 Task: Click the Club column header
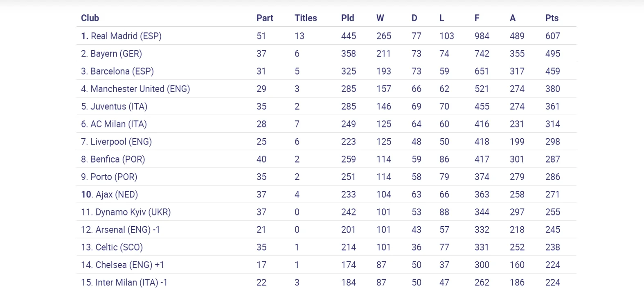coord(90,18)
